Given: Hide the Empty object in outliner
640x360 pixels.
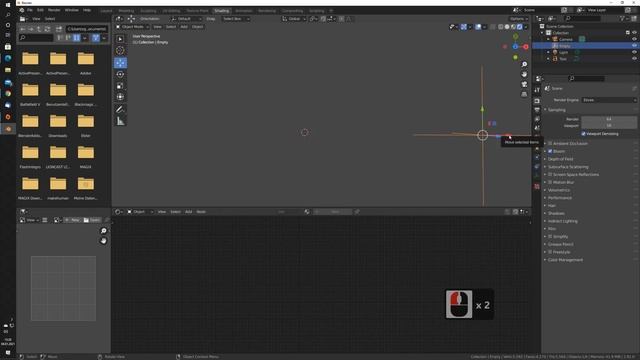Looking at the screenshot, I should pyautogui.click(x=634, y=46).
